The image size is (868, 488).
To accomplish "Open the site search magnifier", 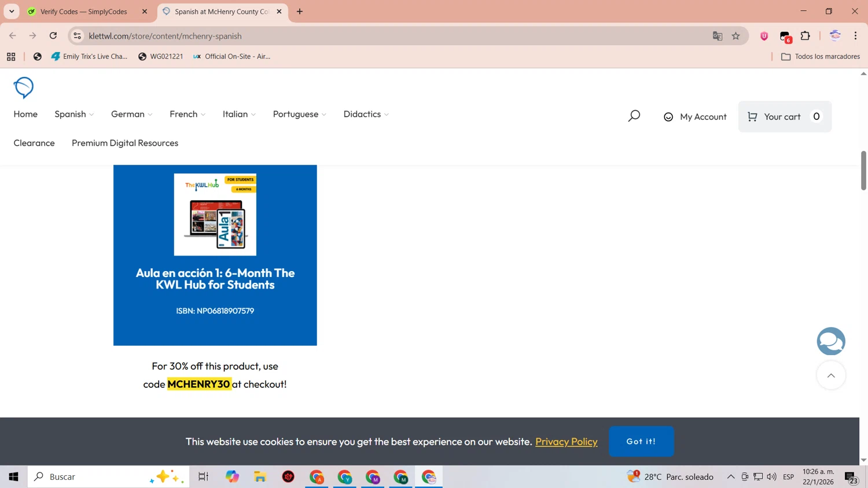I will pyautogui.click(x=634, y=116).
